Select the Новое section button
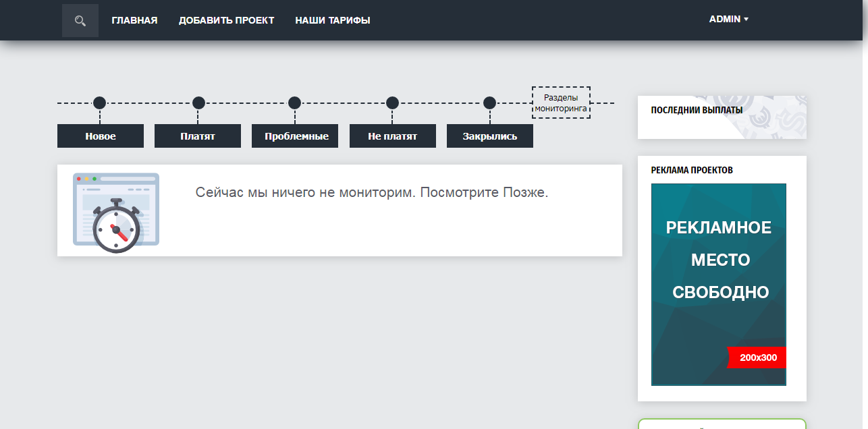868x429 pixels. point(100,136)
